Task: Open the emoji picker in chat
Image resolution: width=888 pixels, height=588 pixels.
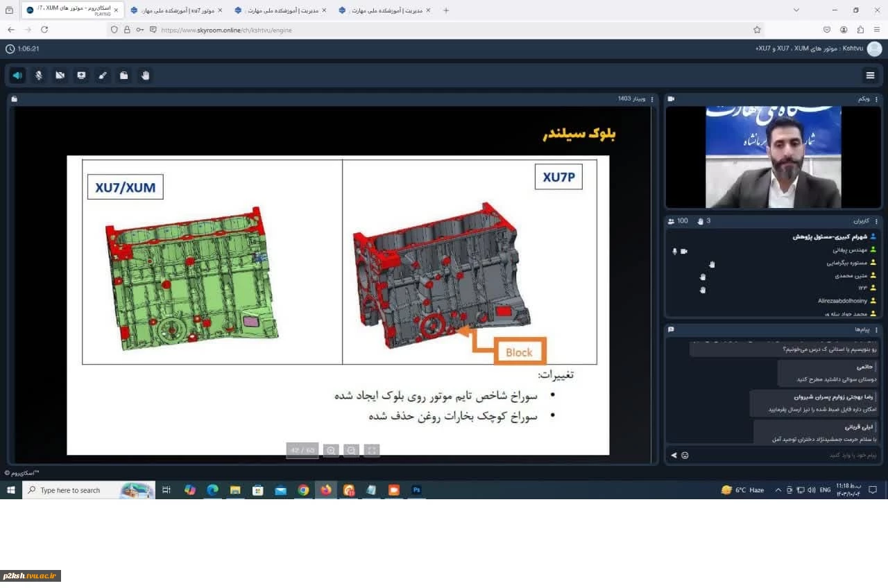Action: point(685,456)
